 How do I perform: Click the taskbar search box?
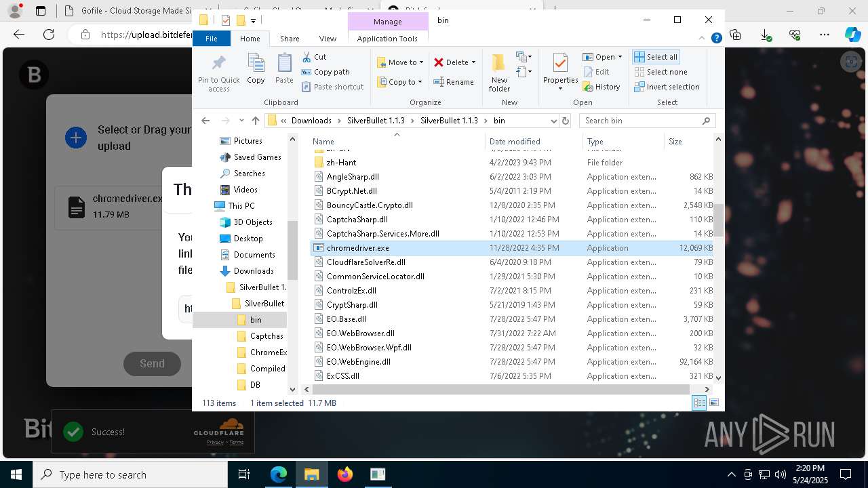tap(130, 474)
